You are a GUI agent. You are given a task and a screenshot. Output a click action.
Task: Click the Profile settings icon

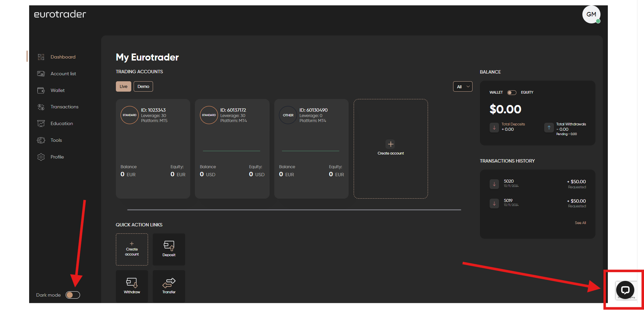pos(41,157)
